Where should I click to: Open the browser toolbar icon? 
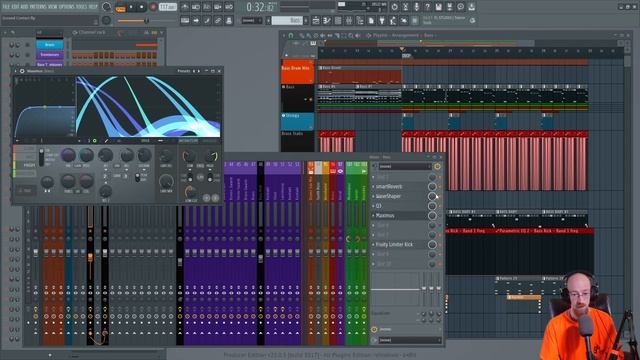360,20
